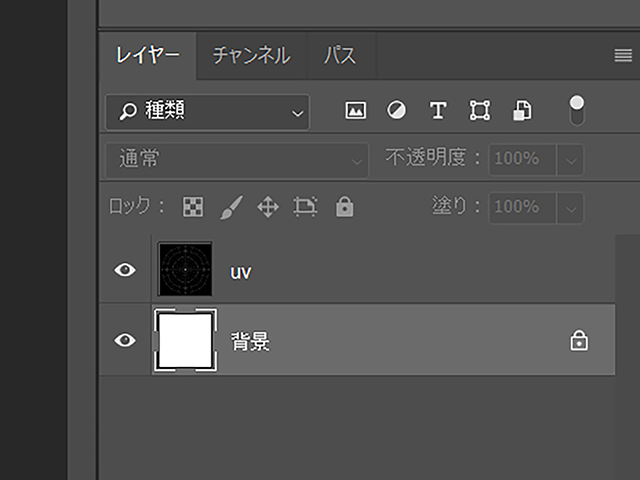
Task: Click the 不透明度 100% value field
Action: click(x=522, y=160)
